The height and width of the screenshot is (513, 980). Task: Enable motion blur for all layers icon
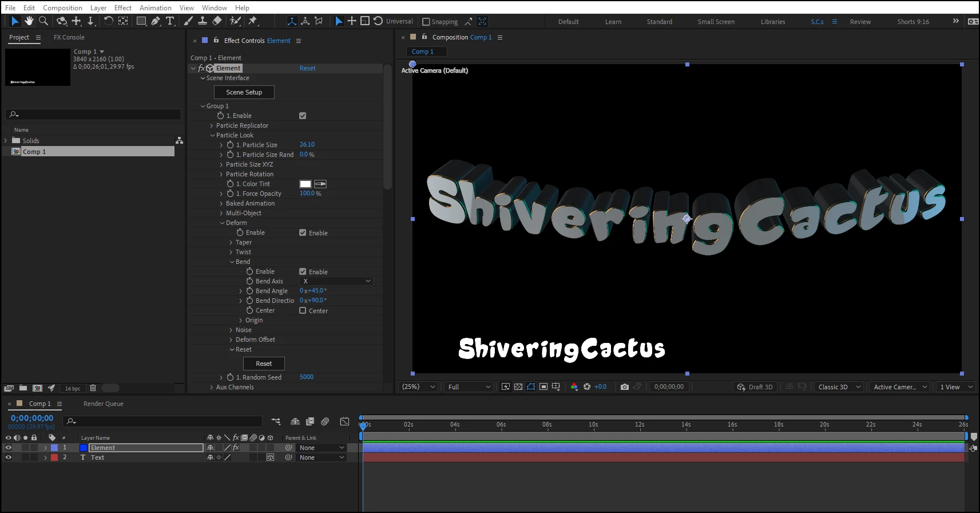(x=325, y=421)
